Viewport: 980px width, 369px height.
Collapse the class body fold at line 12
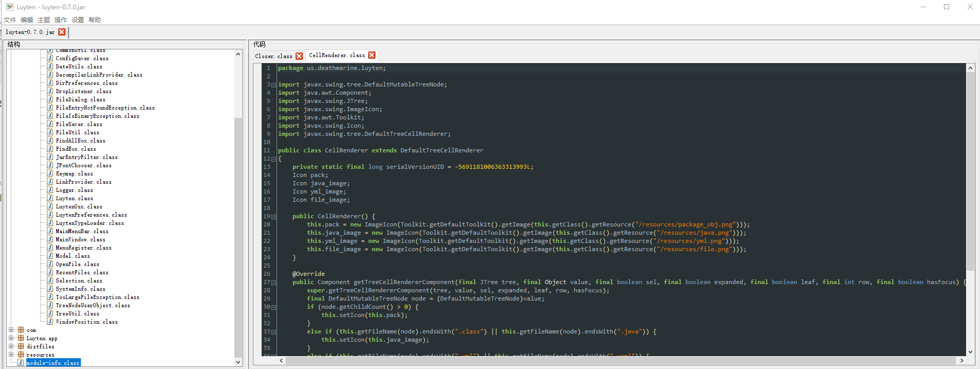point(273,159)
